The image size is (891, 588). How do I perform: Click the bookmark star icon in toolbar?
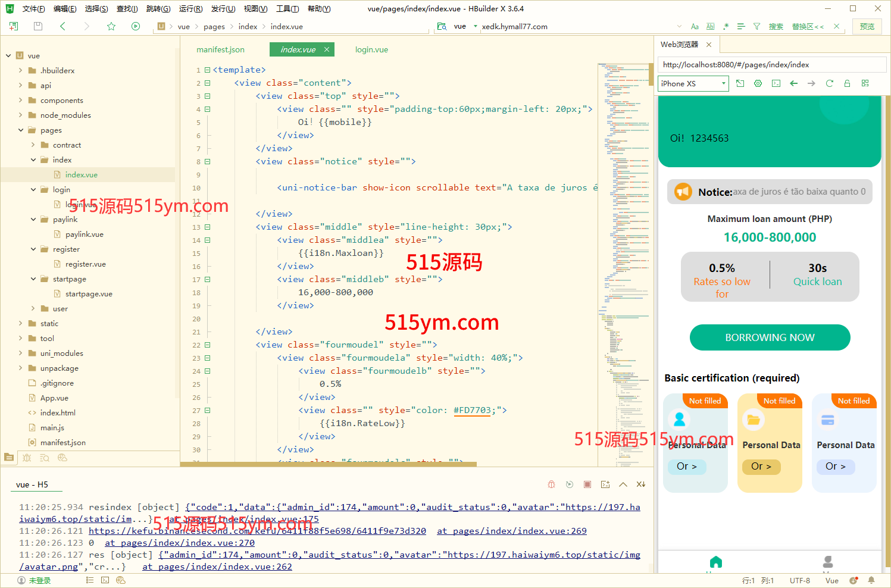(x=111, y=26)
